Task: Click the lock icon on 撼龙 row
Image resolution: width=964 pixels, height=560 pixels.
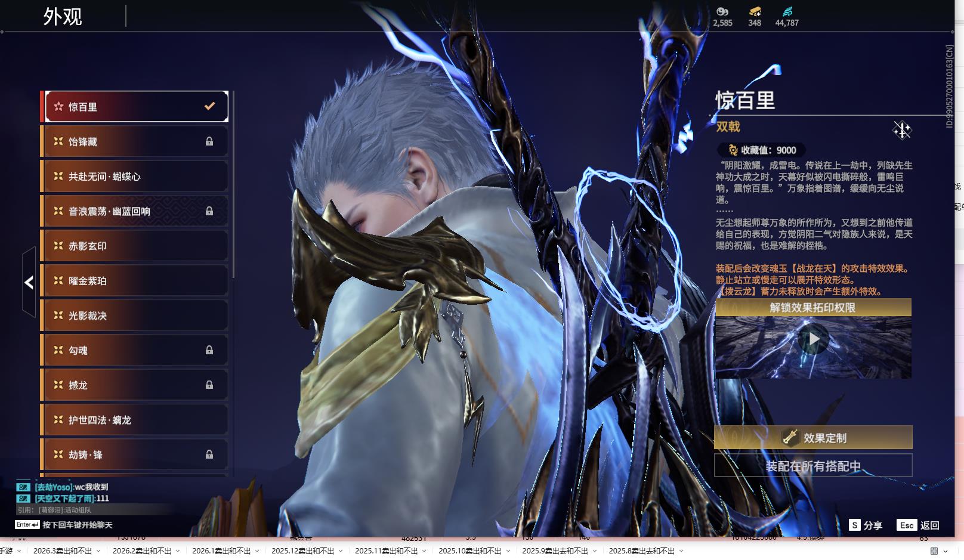Action: [x=209, y=385]
